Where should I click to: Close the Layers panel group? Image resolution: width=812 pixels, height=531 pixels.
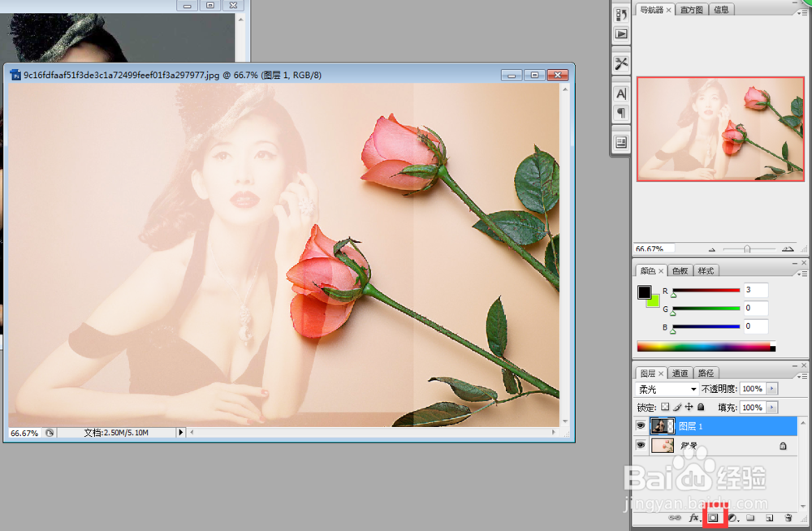804,365
